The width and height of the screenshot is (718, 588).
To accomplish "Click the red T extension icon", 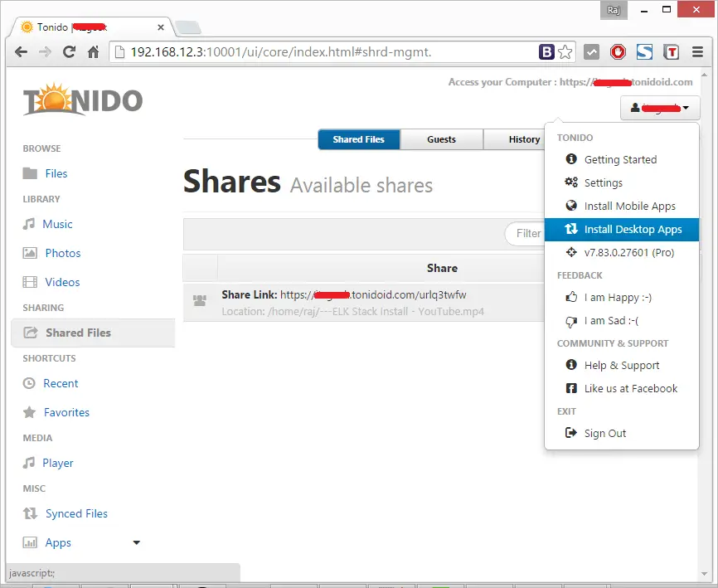I will point(672,51).
